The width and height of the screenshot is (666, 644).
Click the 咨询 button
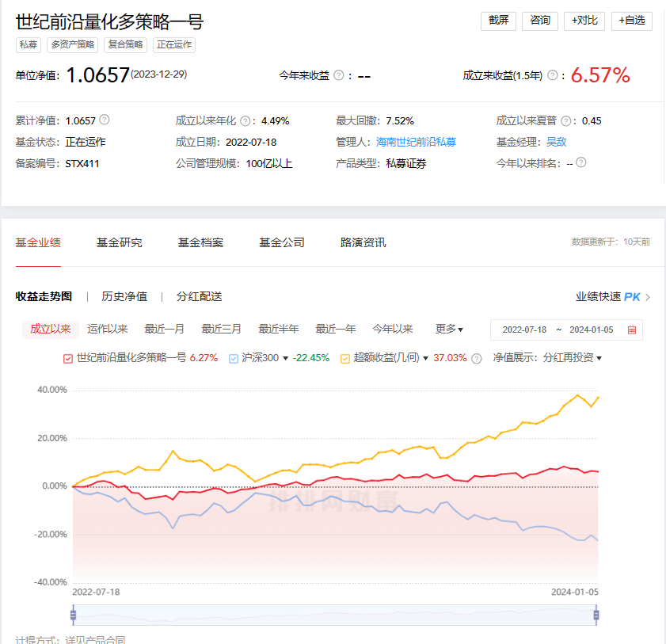click(x=540, y=21)
